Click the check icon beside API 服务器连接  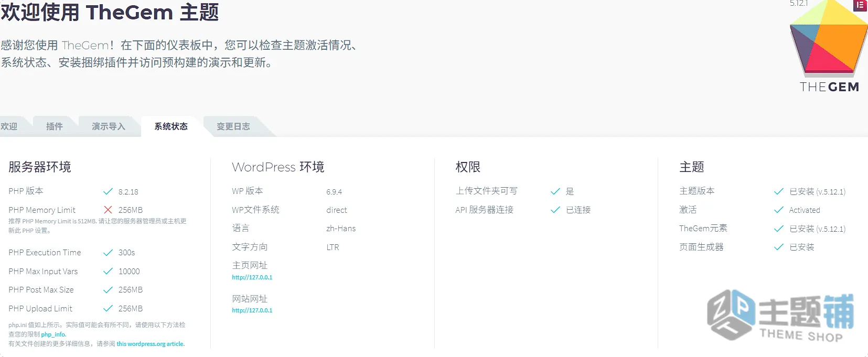pyautogui.click(x=555, y=210)
